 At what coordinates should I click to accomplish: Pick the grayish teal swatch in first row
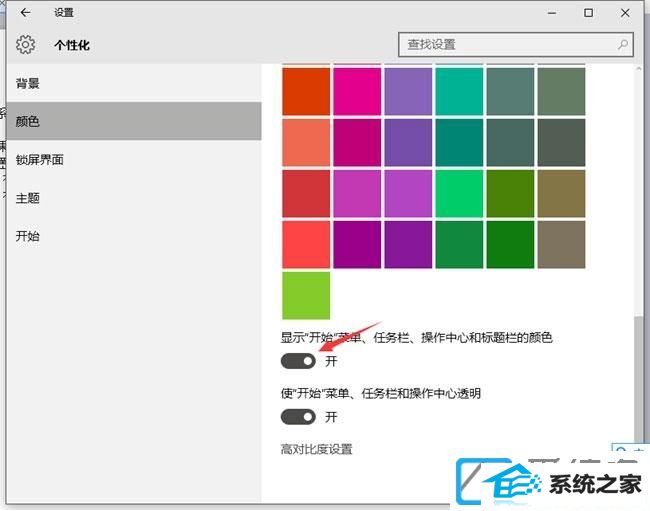point(510,92)
